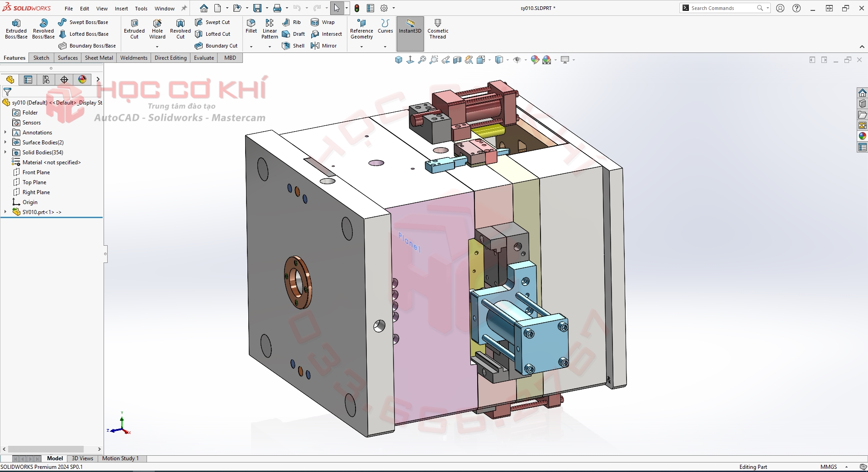The image size is (868, 472).
Task: Open the Fillet dropdown arrow
Action: coord(251,47)
